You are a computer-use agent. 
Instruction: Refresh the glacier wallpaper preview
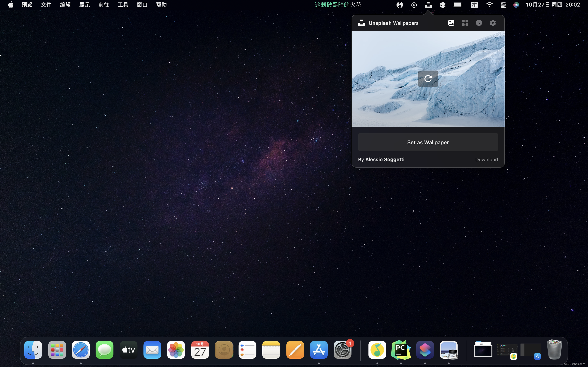pos(428,79)
